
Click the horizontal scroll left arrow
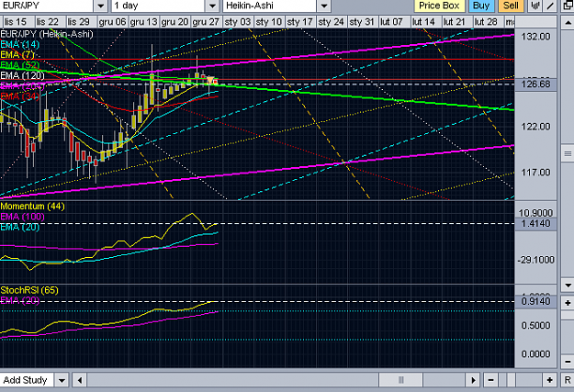pyautogui.click(x=79, y=380)
